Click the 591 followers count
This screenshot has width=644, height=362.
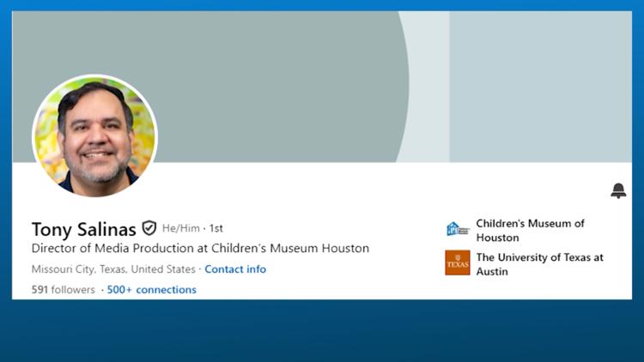click(x=63, y=290)
